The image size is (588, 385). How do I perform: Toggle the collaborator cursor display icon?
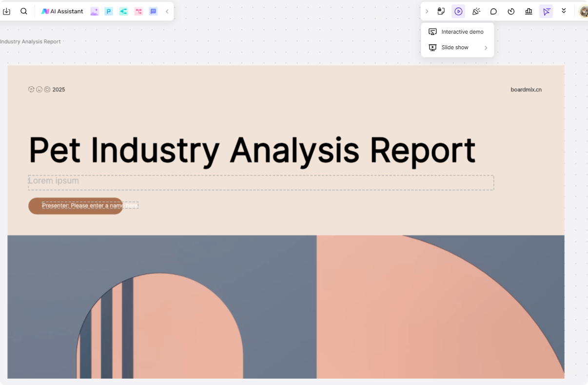546,11
